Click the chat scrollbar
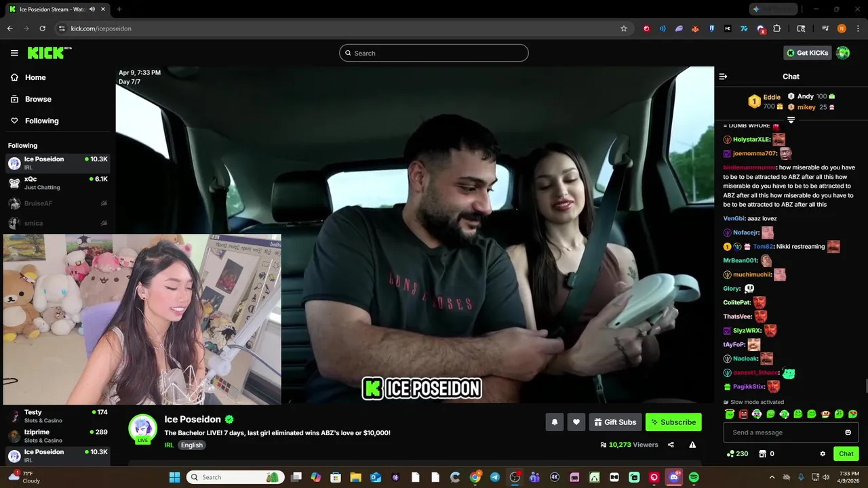 coord(866,386)
